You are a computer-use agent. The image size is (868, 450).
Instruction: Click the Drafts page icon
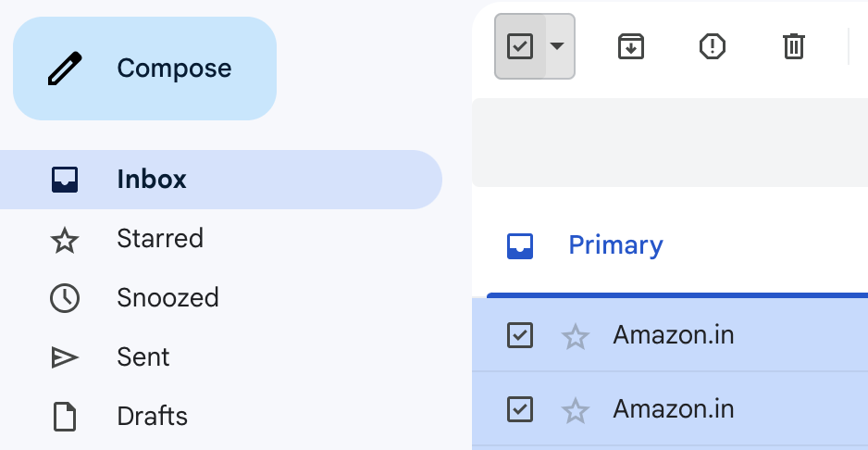[65, 417]
